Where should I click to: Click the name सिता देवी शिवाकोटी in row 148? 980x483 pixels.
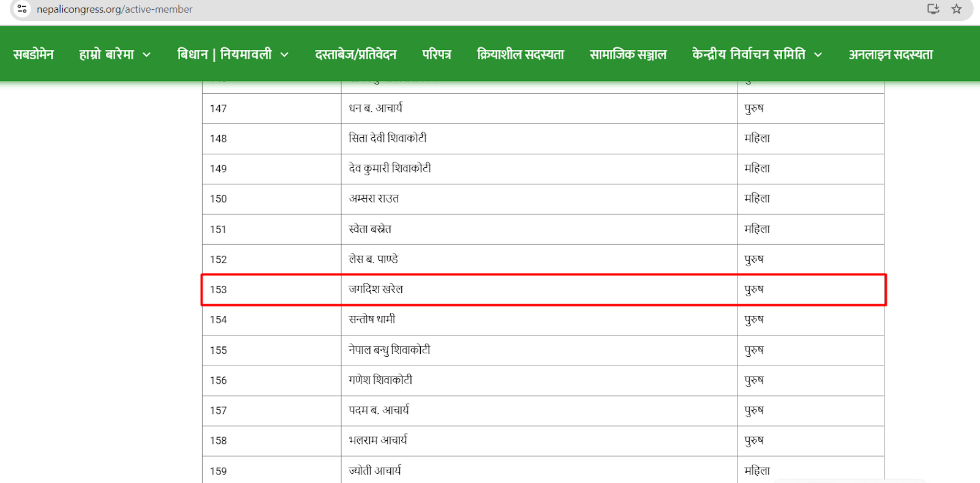(x=387, y=138)
